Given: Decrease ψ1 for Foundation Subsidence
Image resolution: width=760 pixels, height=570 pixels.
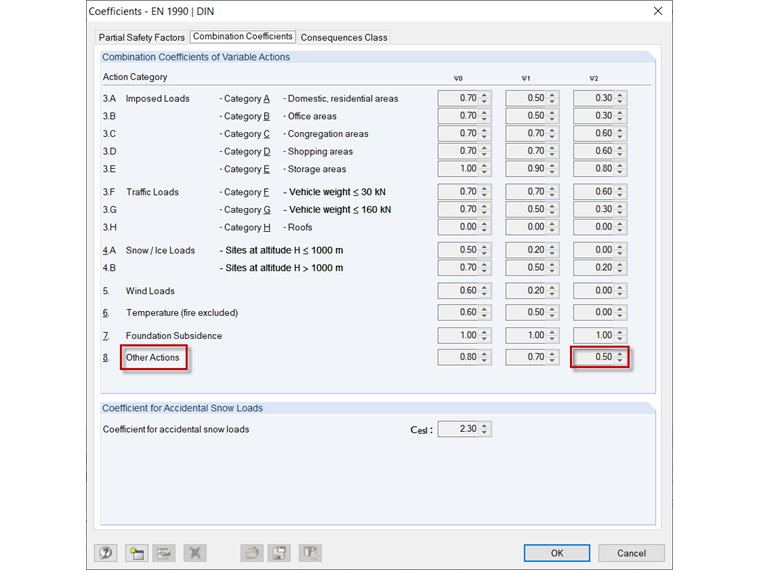Looking at the screenshot, I should coord(552,339).
